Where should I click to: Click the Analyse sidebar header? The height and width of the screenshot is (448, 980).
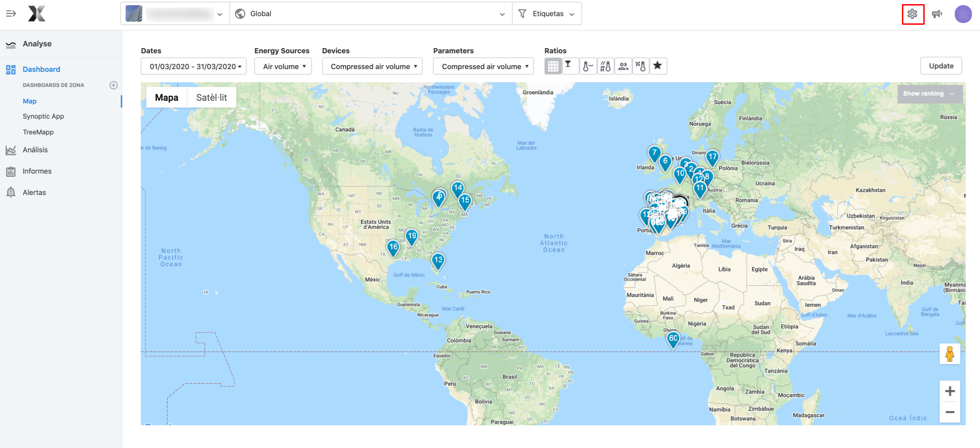point(37,44)
